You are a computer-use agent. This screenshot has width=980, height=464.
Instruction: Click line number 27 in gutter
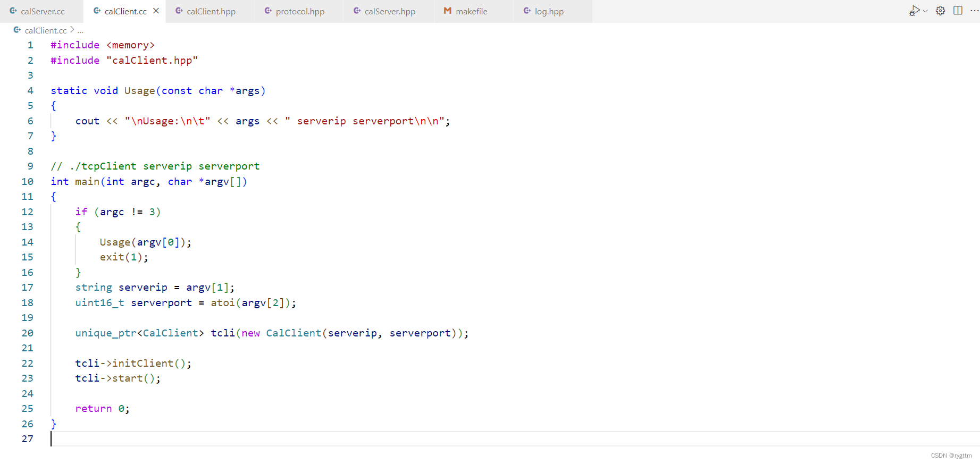[x=28, y=439]
